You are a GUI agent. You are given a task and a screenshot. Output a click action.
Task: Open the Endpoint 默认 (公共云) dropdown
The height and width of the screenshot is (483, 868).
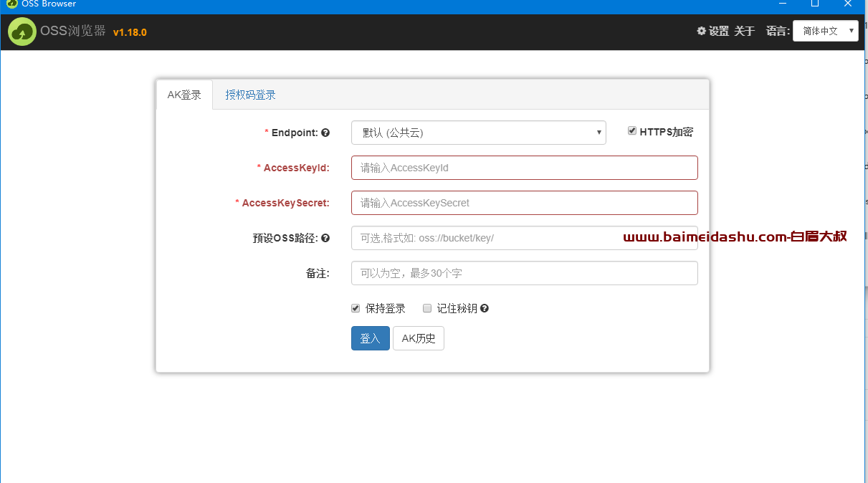pos(479,133)
